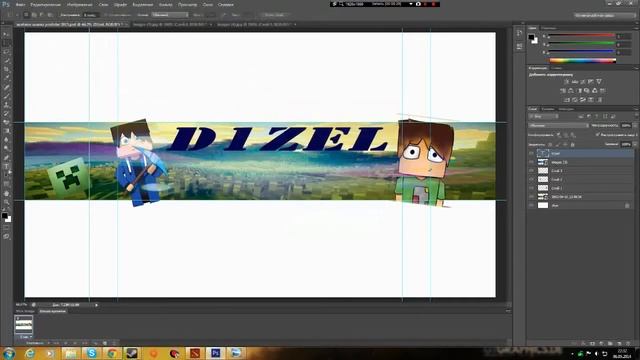
Task: Select the Horizontal Type tool
Action: pyautogui.click(x=6, y=167)
